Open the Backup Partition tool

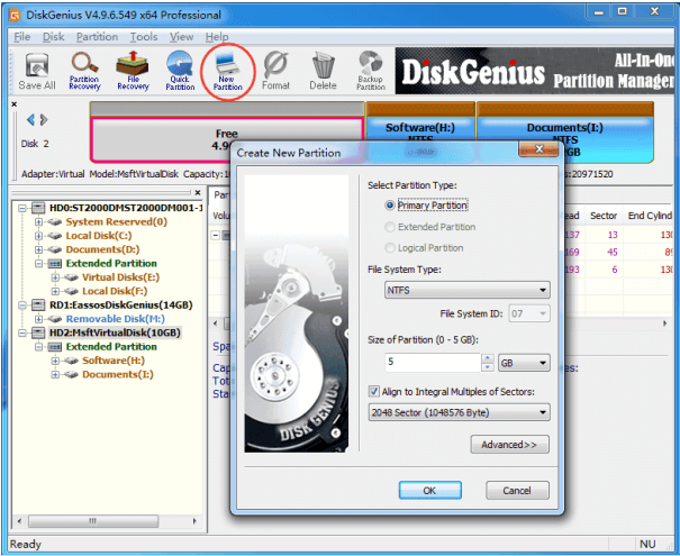tap(371, 70)
